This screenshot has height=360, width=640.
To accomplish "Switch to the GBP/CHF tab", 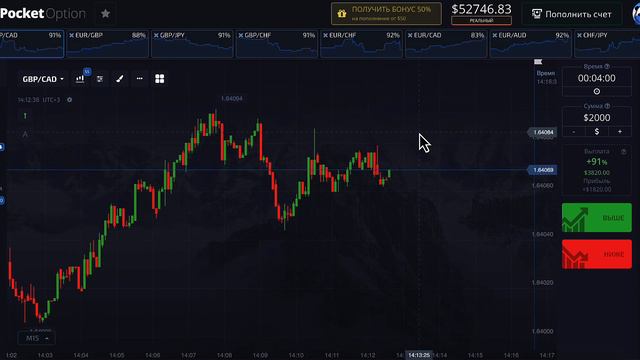I will click(x=277, y=43).
